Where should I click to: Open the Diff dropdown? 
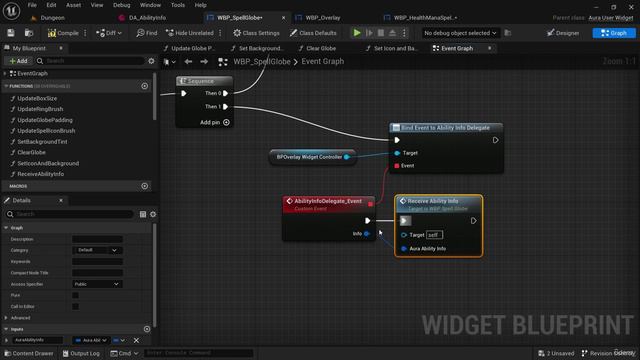[x=109, y=33]
